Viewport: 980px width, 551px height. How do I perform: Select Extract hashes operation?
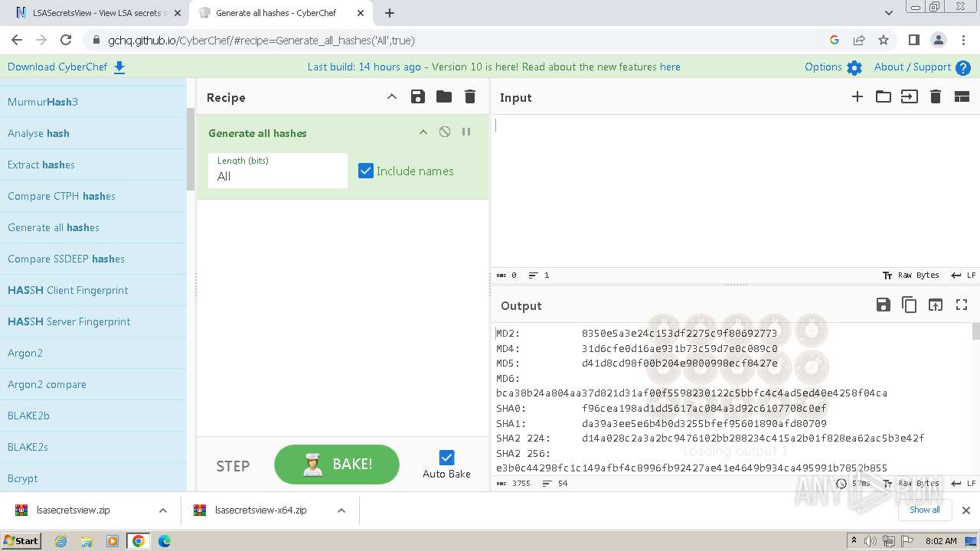93,165
